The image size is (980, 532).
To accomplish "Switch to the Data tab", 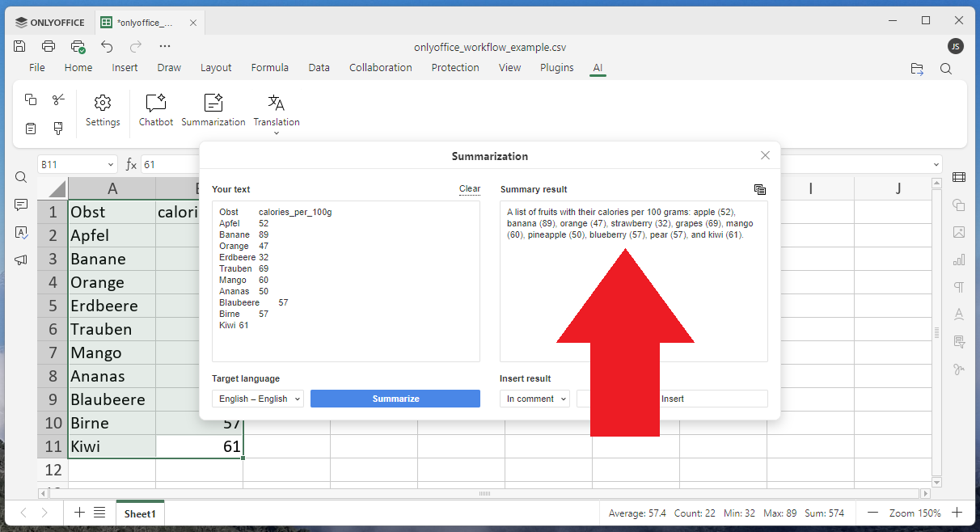I will pos(319,68).
